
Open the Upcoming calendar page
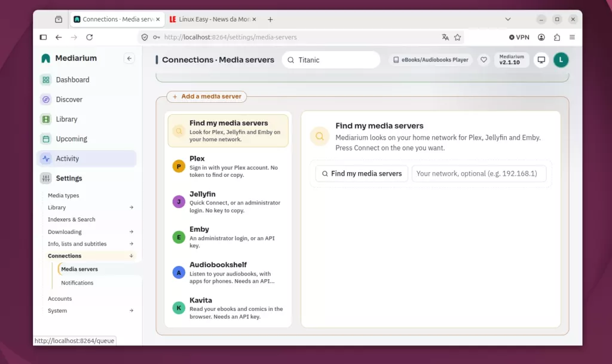click(87, 139)
